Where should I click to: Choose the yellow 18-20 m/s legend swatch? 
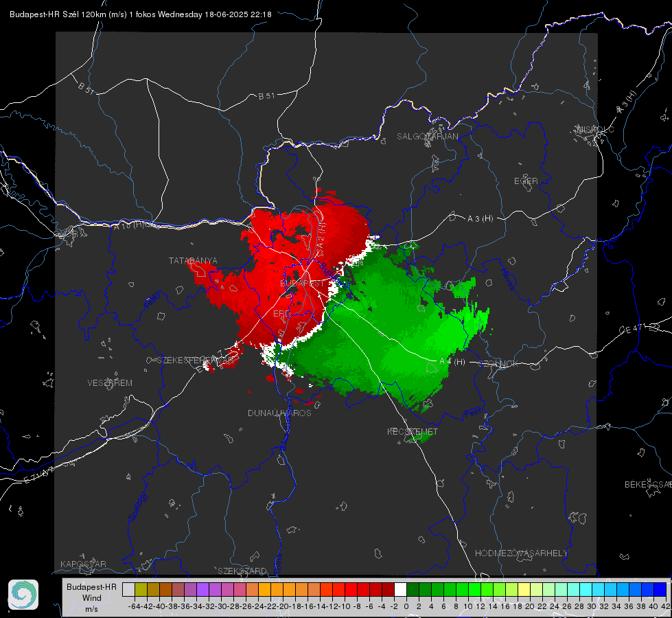(524, 590)
